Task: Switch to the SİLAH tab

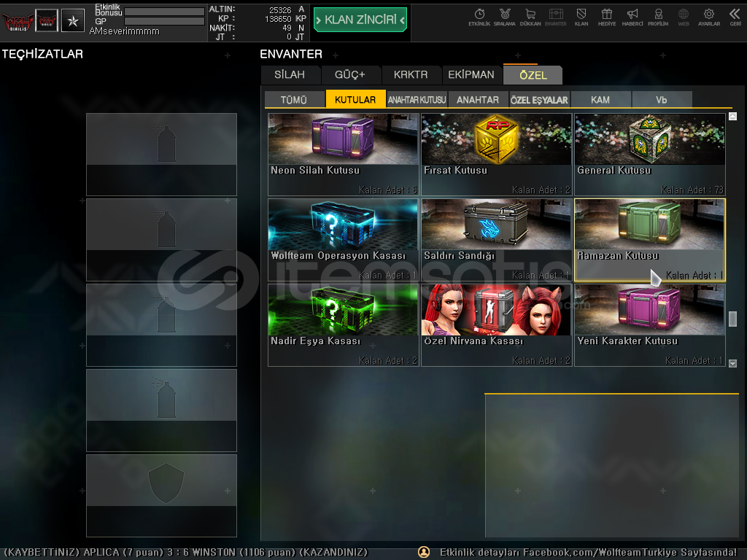Action: pos(290,75)
